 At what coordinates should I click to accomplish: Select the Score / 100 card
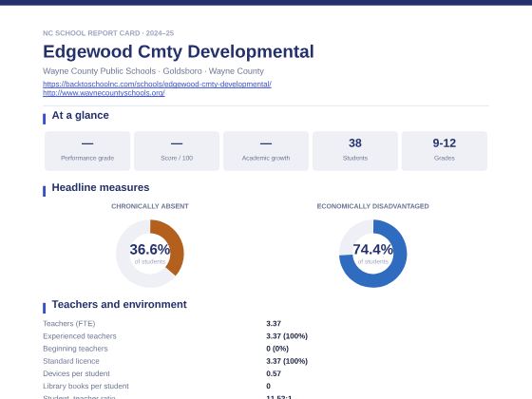177,151
